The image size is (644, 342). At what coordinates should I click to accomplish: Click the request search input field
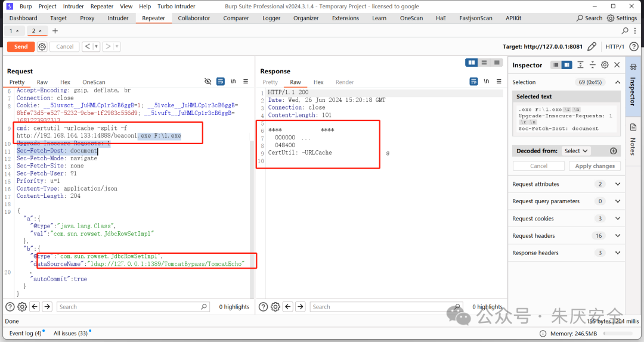coord(132,307)
